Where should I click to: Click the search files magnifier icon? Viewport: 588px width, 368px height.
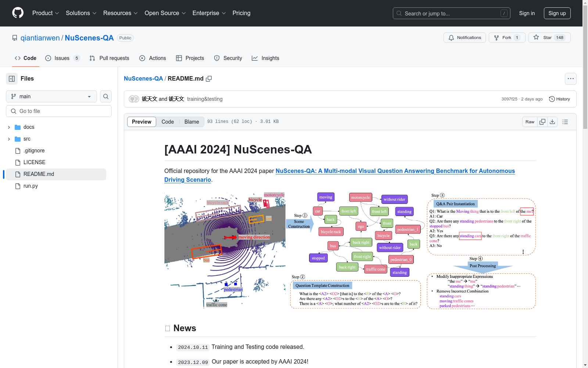pos(106,96)
